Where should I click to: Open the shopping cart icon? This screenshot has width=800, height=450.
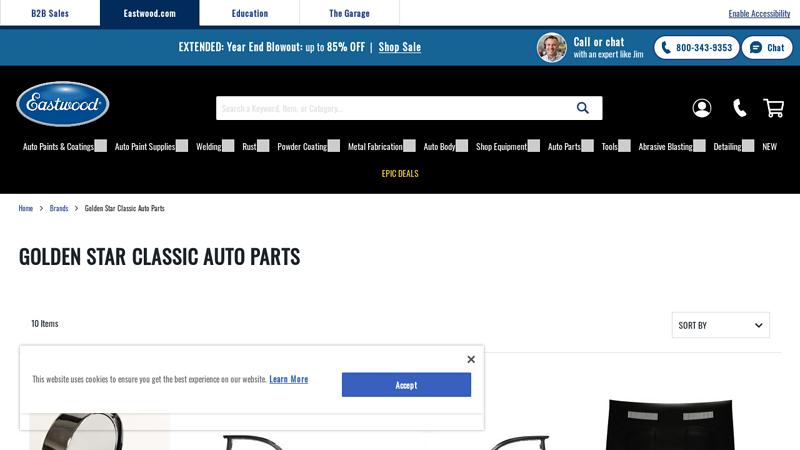point(773,108)
